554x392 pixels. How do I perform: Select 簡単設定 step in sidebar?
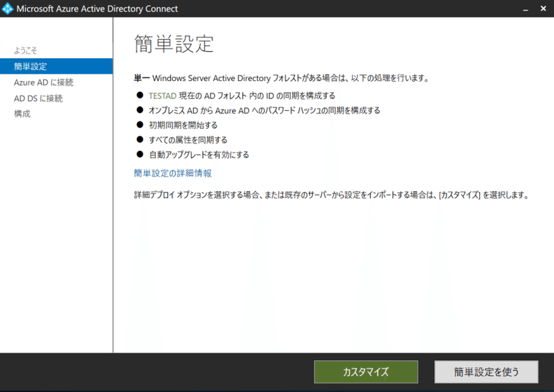tap(56, 66)
